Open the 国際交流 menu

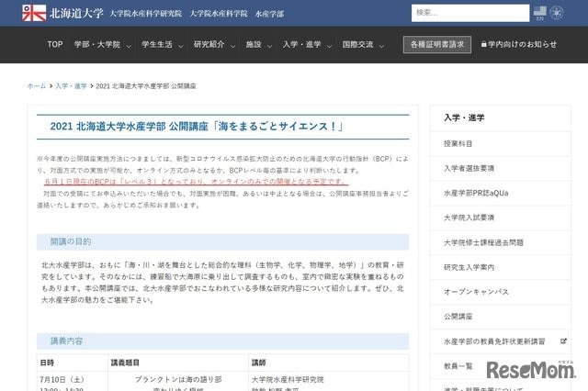point(357,45)
